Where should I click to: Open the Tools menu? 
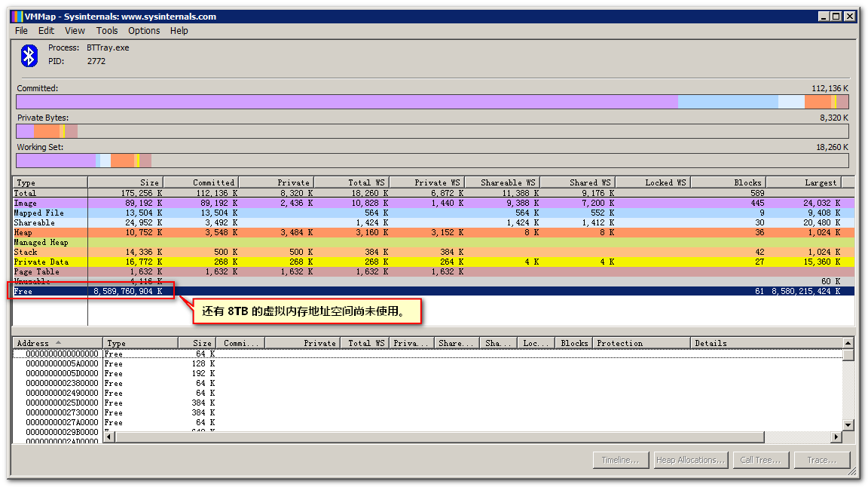pyautogui.click(x=107, y=31)
